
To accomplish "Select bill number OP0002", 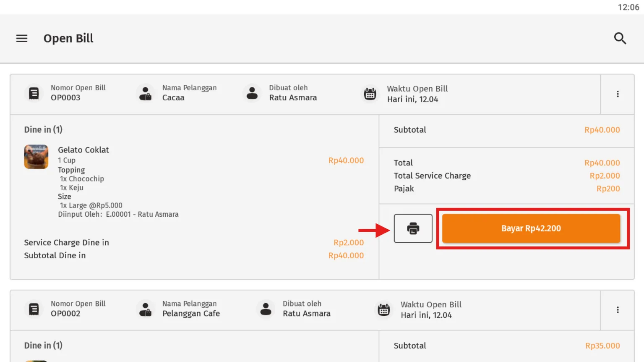I will pos(65,314).
